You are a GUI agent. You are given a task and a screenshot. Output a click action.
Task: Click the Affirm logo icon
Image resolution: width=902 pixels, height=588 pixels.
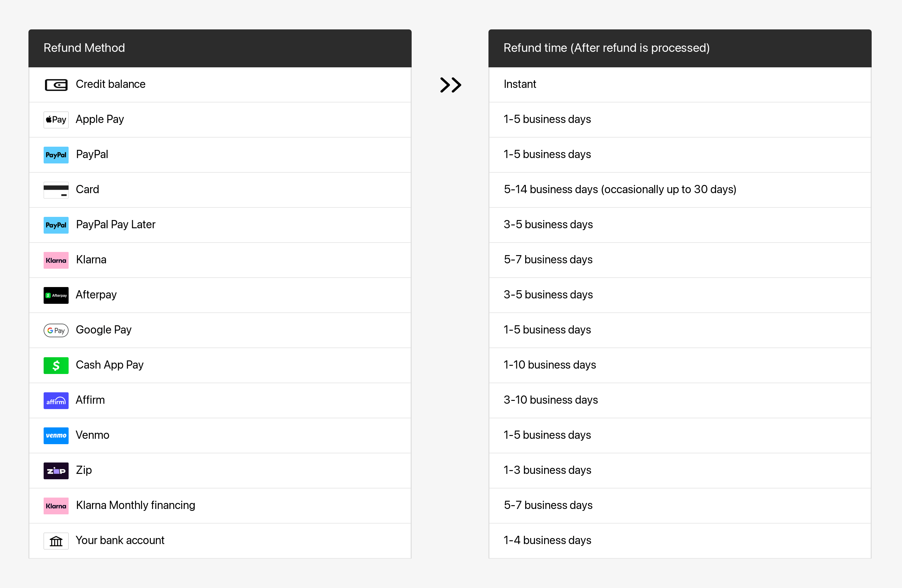56,401
